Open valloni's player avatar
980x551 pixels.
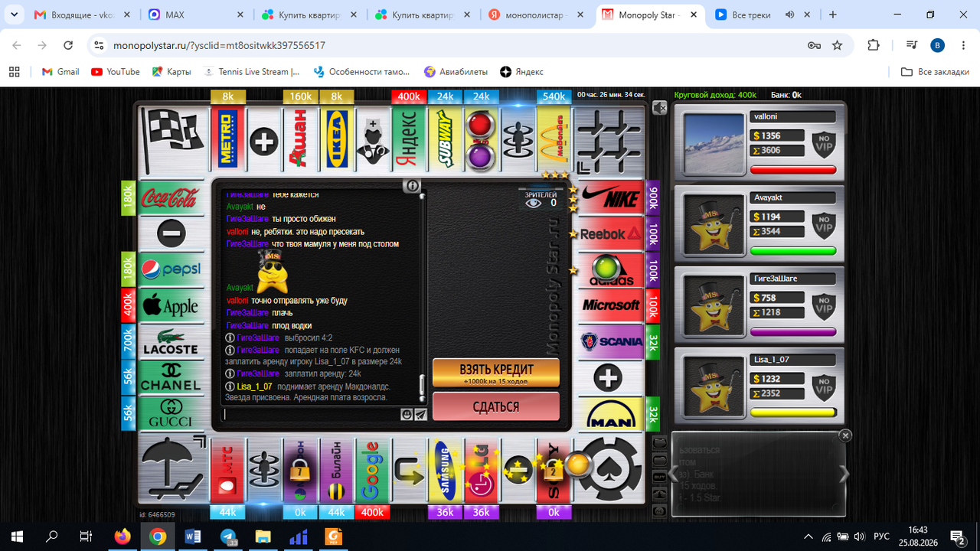[714, 144]
